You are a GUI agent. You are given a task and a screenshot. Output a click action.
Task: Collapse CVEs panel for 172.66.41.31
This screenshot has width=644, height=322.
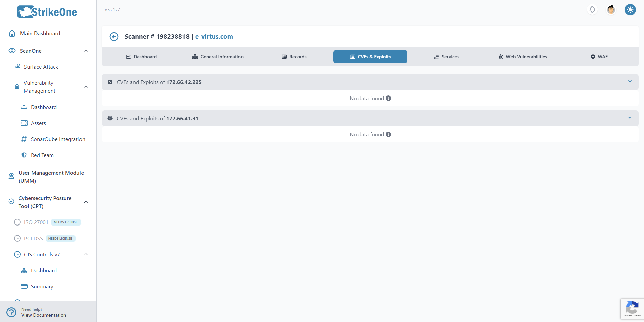point(630,118)
